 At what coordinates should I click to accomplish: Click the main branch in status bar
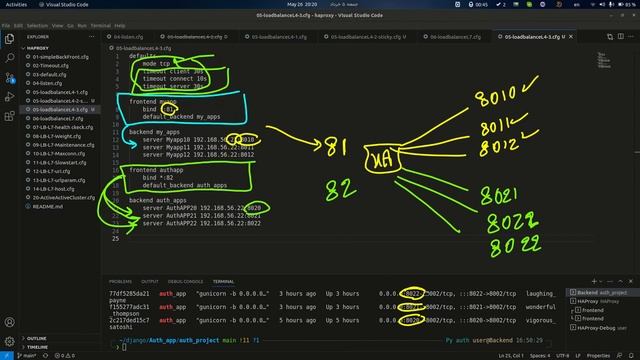click(x=27, y=356)
